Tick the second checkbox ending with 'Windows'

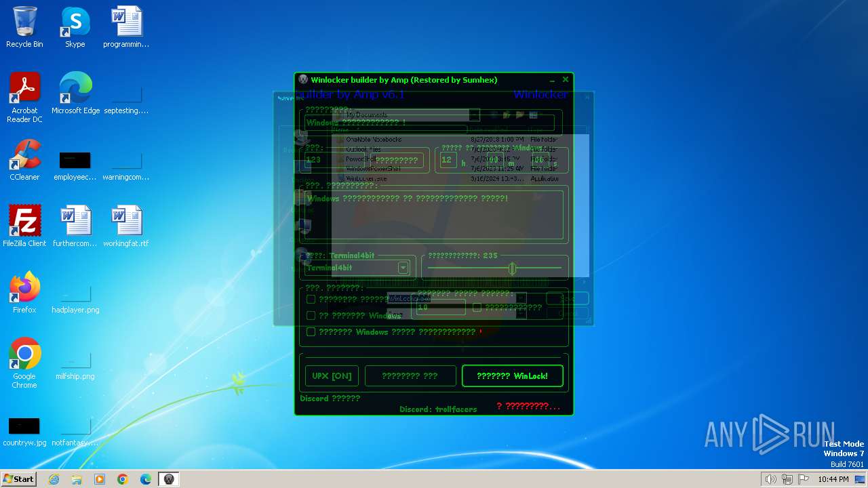coord(311,315)
